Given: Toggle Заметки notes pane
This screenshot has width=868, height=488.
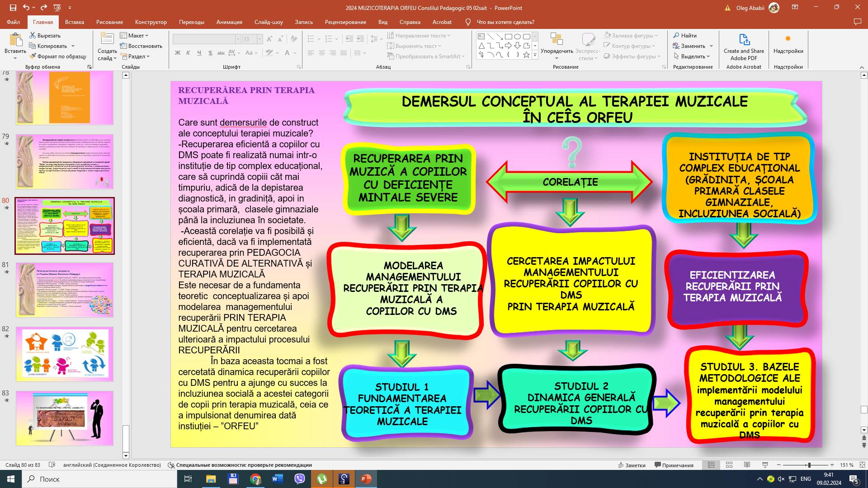Looking at the screenshot, I should tap(632, 465).
